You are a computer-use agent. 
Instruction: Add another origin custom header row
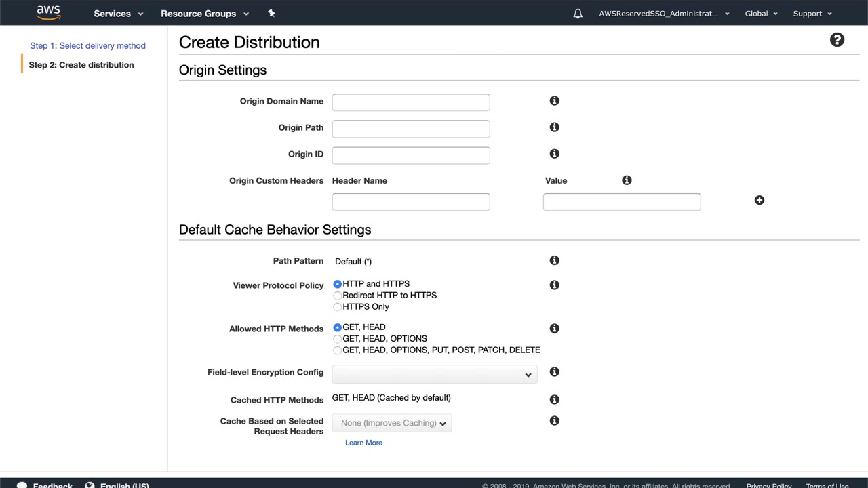[759, 201]
